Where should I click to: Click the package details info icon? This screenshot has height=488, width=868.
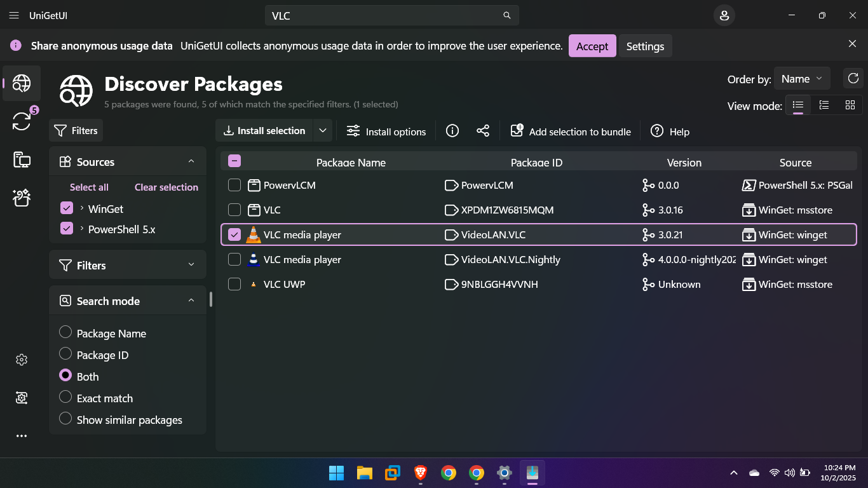pyautogui.click(x=452, y=131)
